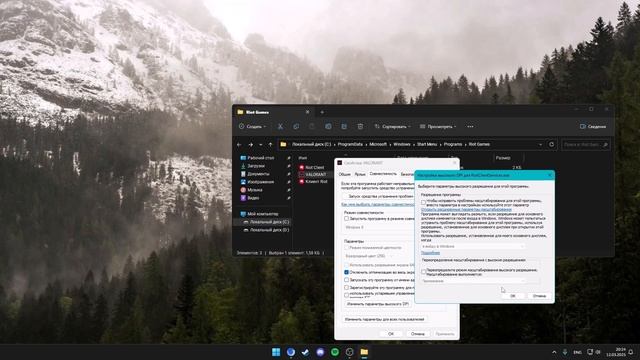Click the advanced scaling settings link in DPI dialog
The image size is (640, 360).
(x=466, y=209)
